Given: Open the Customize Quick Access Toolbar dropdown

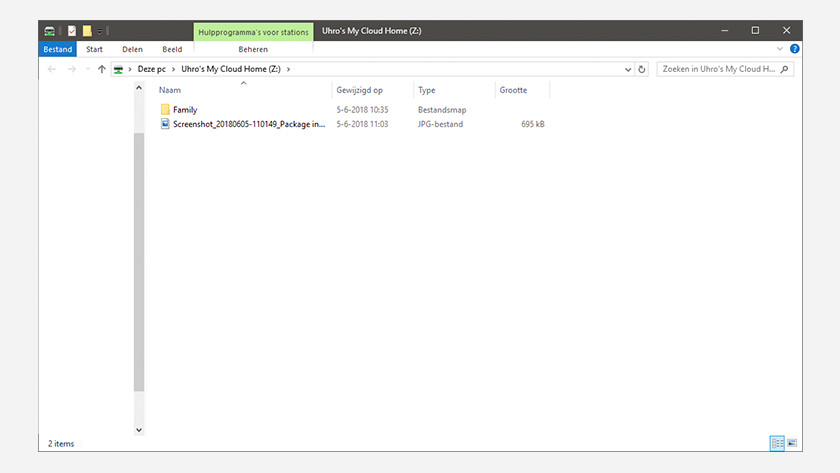Looking at the screenshot, I should point(100,32).
